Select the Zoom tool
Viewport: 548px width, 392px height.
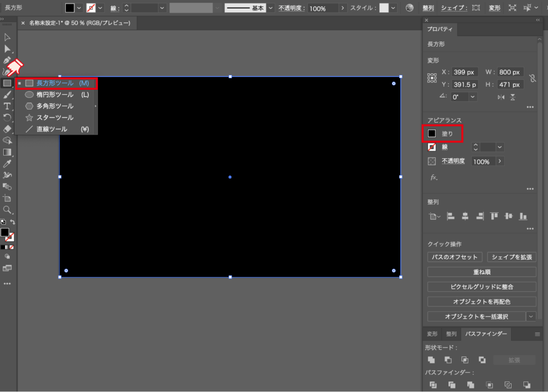(x=7, y=210)
